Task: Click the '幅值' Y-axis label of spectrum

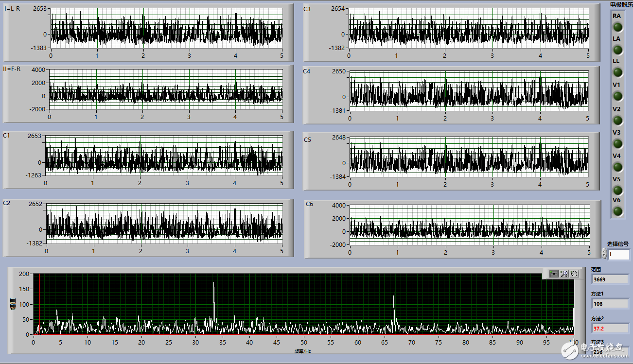Action: coord(13,305)
